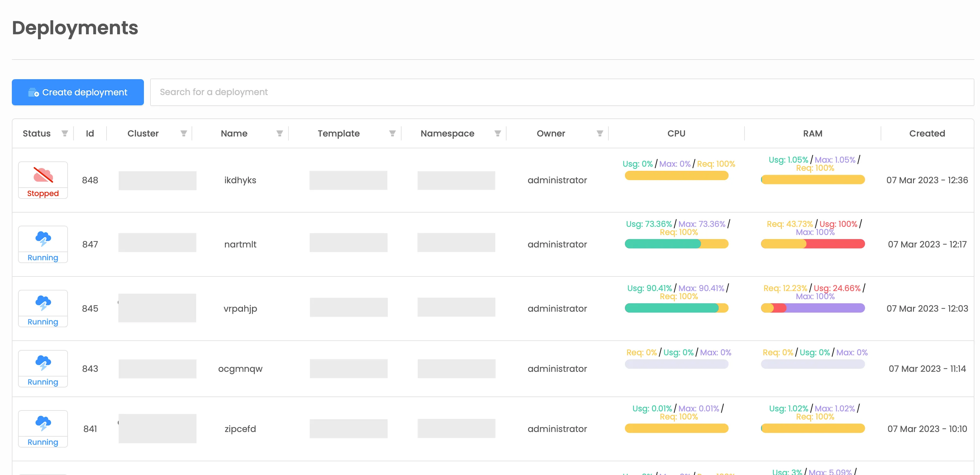
Task: Click the empty RAM bar for ocgmnqw
Action: pos(813,364)
